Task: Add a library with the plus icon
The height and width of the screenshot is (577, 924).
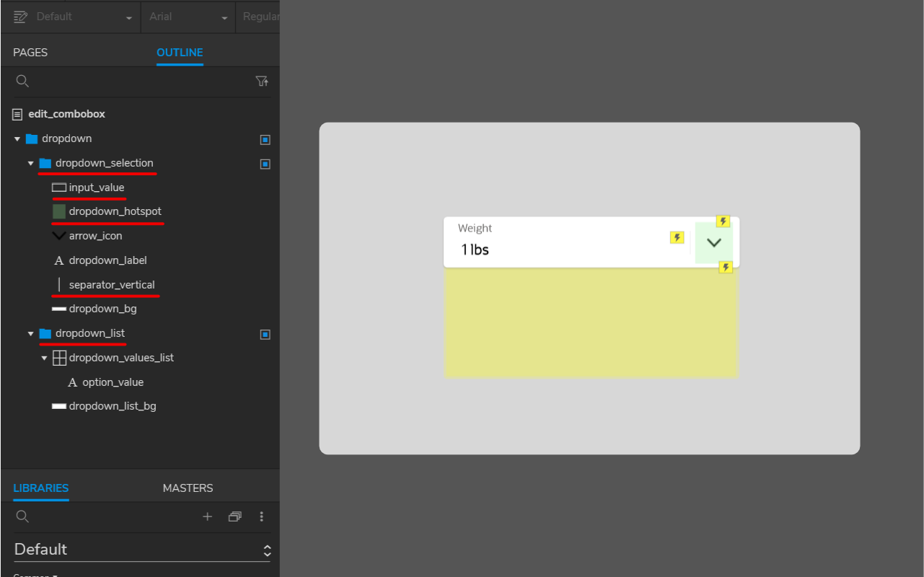Action: [x=208, y=516]
